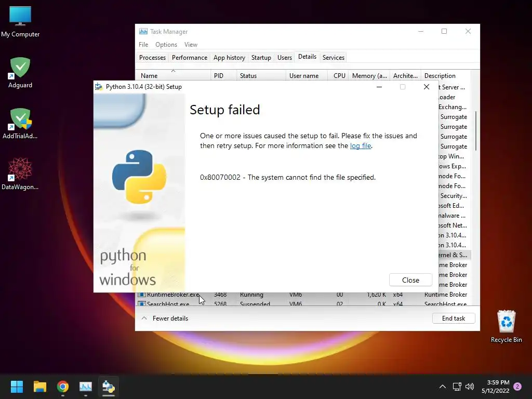The height and width of the screenshot is (399, 532).
Task: Click the Task Manager title icon
Action: 143,31
